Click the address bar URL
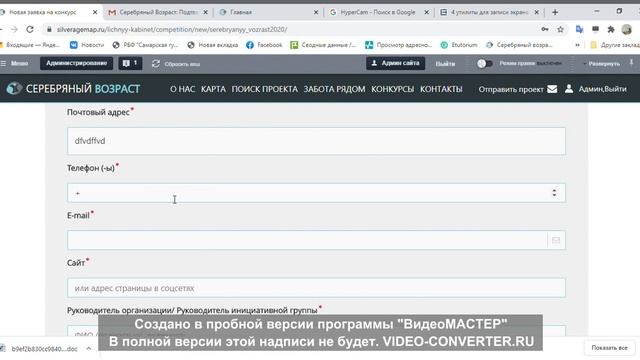 172,29
